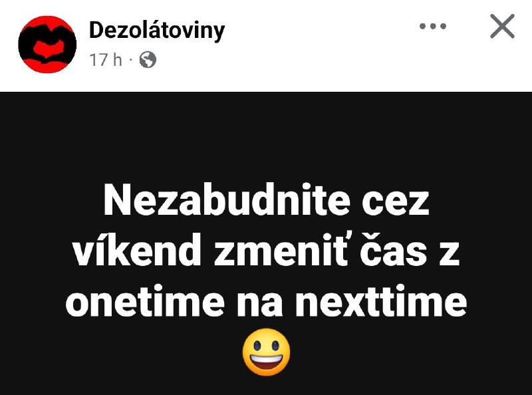Select the middle dot of the options menu
This screenshot has width=532, height=395.
coord(433,26)
